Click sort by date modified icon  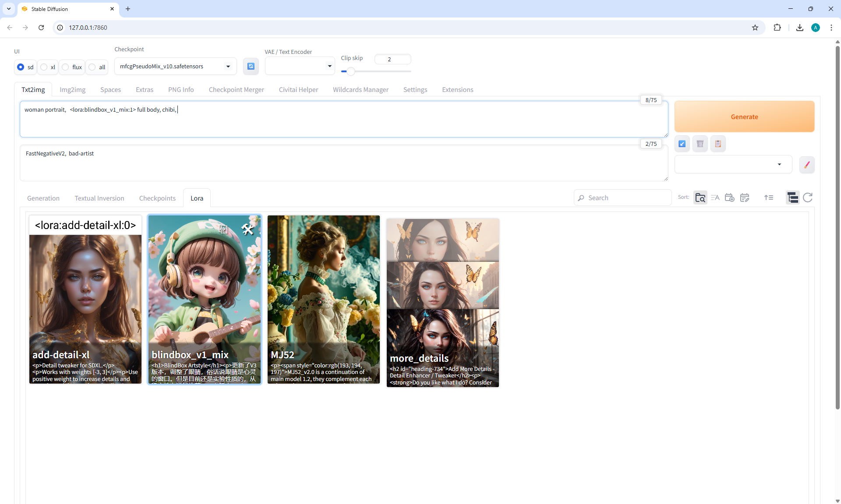(x=745, y=197)
